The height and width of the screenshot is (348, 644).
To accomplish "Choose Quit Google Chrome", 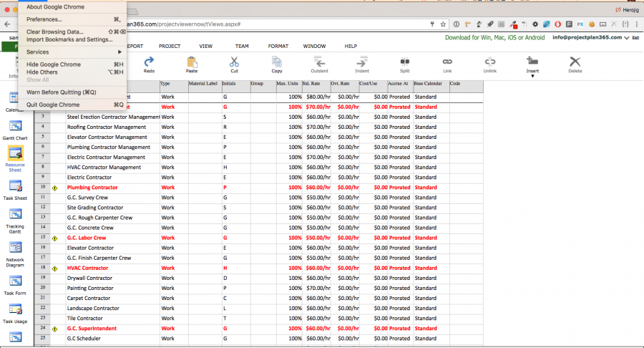I will 72,105.
